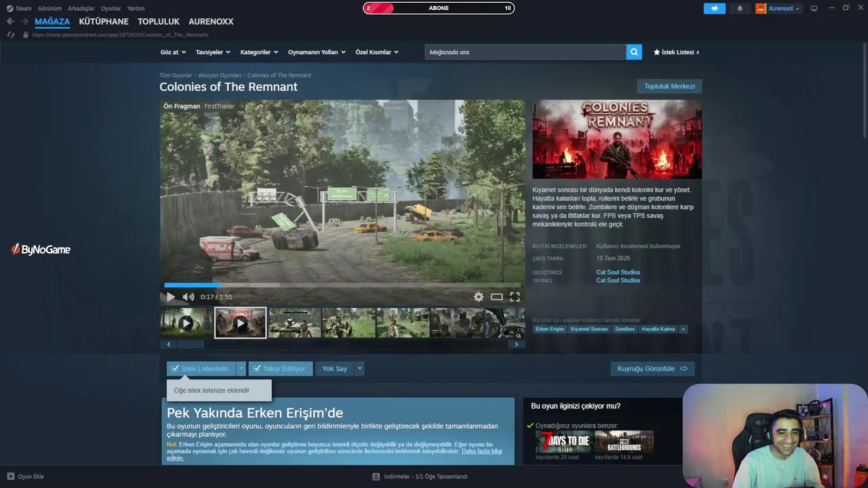The image size is (868, 488).
Task: Select the Erken Erişim tag
Action: click(x=549, y=329)
